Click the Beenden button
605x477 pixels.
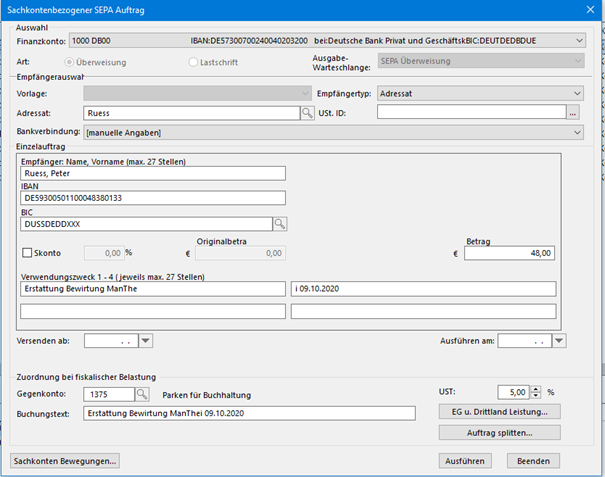pos(533,461)
